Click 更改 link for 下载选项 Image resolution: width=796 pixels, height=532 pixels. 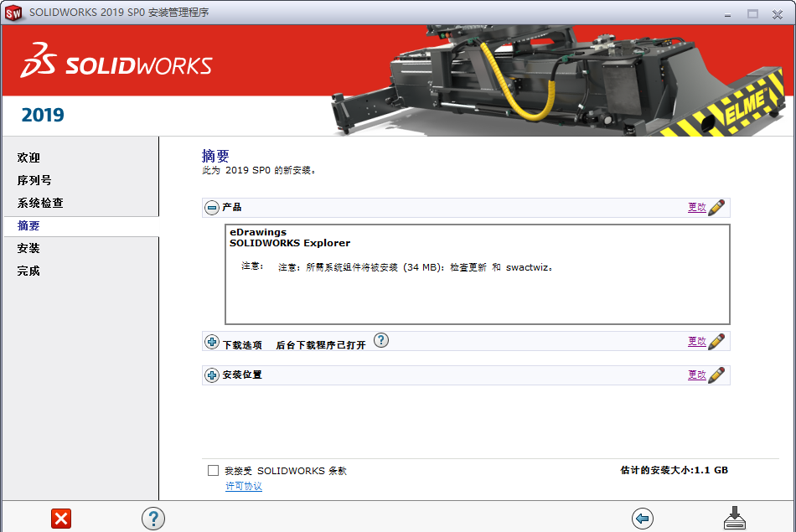pyautogui.click(x=697, y=341)
